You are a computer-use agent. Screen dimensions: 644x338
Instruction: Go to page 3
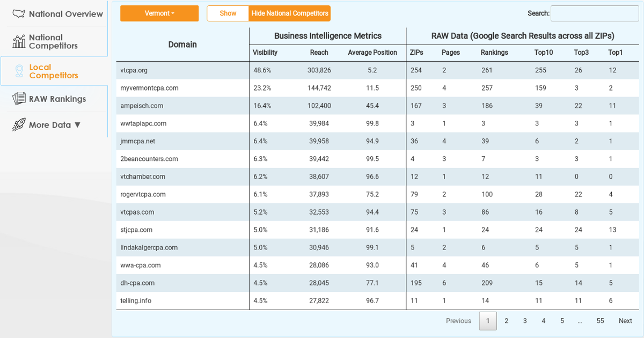(x=525, y=321)
